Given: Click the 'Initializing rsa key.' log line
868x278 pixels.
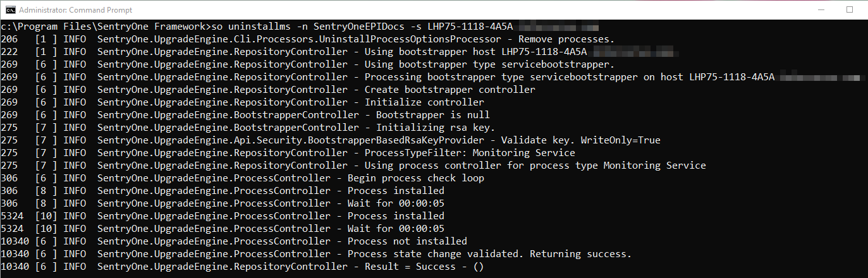Looking at the screenshot, I should point(436,128).
